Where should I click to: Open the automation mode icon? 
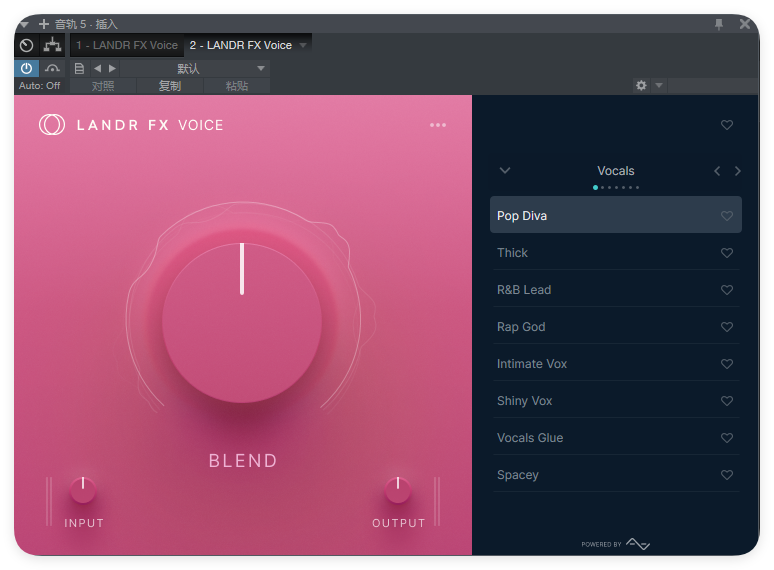click(52, 68)
